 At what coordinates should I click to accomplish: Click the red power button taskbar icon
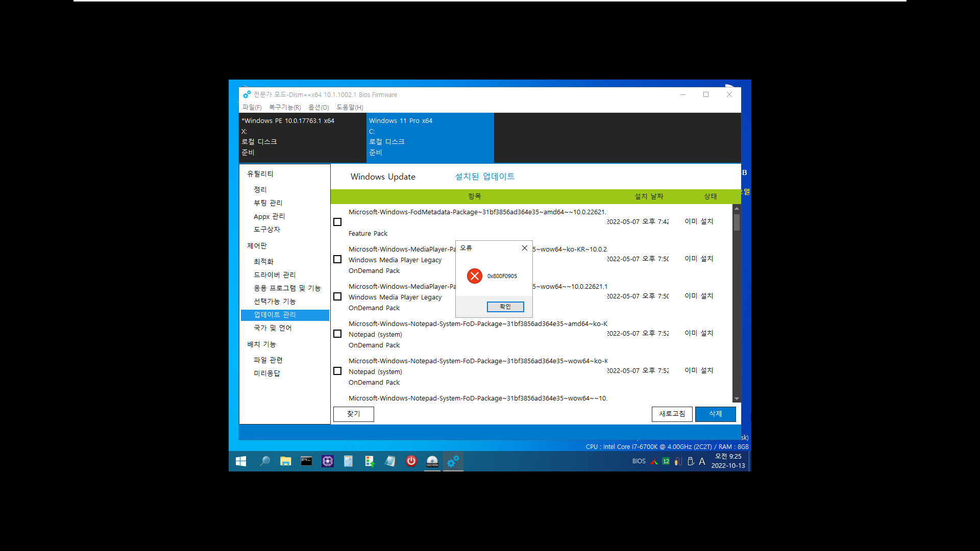[411, 461]
